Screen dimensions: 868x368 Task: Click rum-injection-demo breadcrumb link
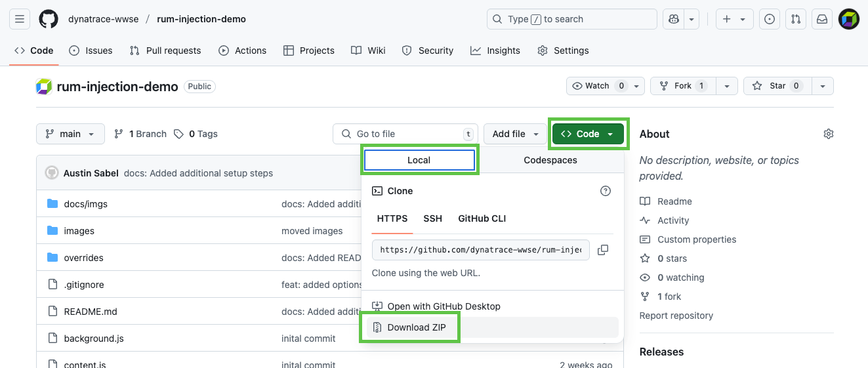[x=201, y=19]
